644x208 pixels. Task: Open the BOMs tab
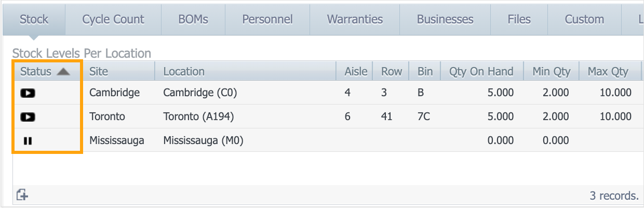(193, 20)
